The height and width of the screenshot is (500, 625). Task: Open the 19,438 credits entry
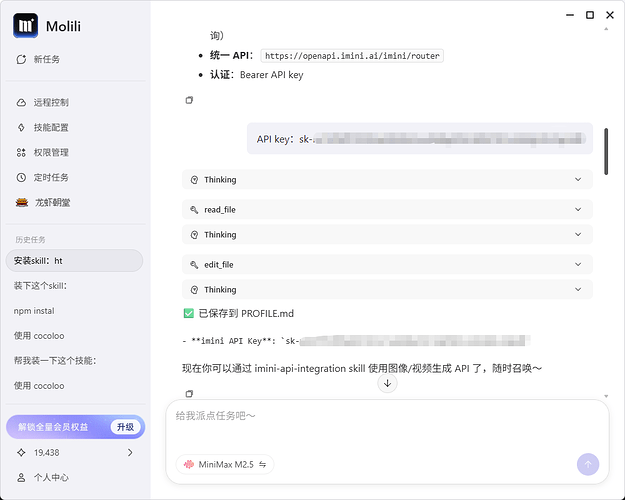pyautogui.click(x=75, y=453)
